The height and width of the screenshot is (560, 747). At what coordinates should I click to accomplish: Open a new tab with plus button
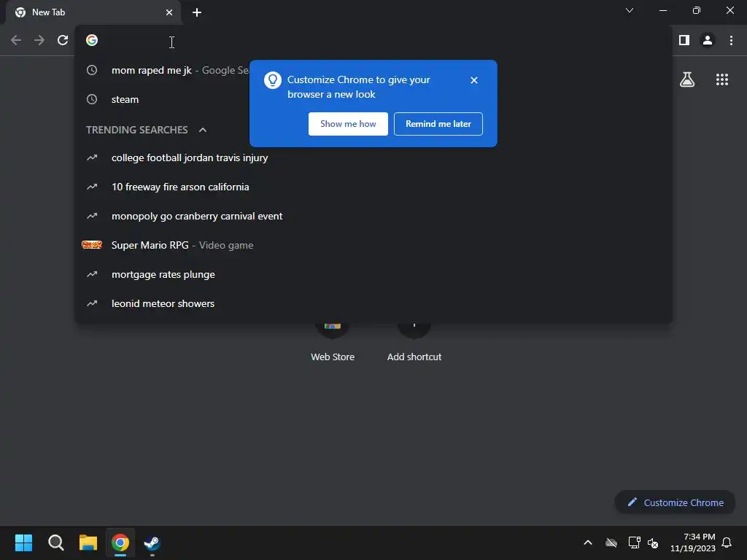pyautogui.click(x=197, y=12)
